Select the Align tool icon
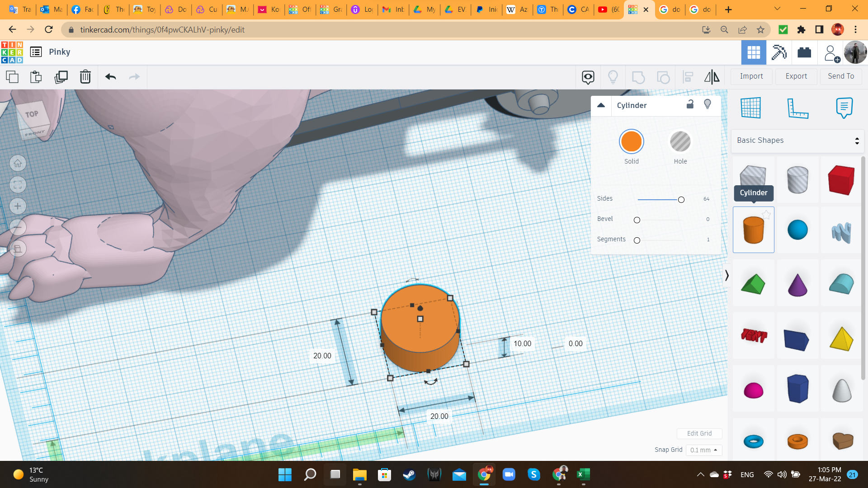The height and width of the screenshot is (488, 868). [x=689, y=76]
